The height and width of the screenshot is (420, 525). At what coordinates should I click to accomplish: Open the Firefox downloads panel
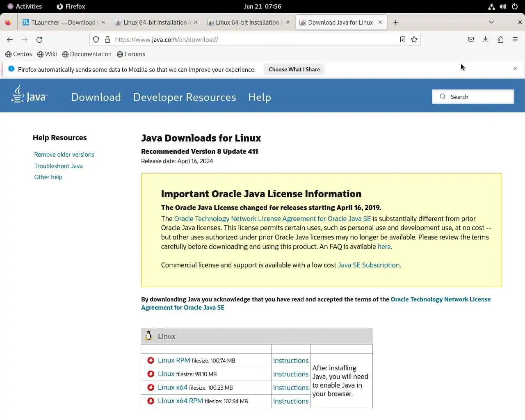[x=486, y=39]
